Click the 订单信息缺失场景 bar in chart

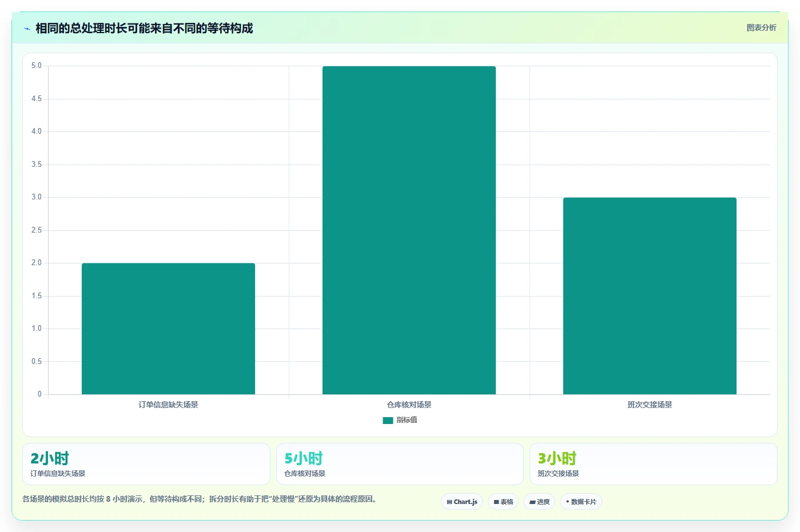click(168, 329)
